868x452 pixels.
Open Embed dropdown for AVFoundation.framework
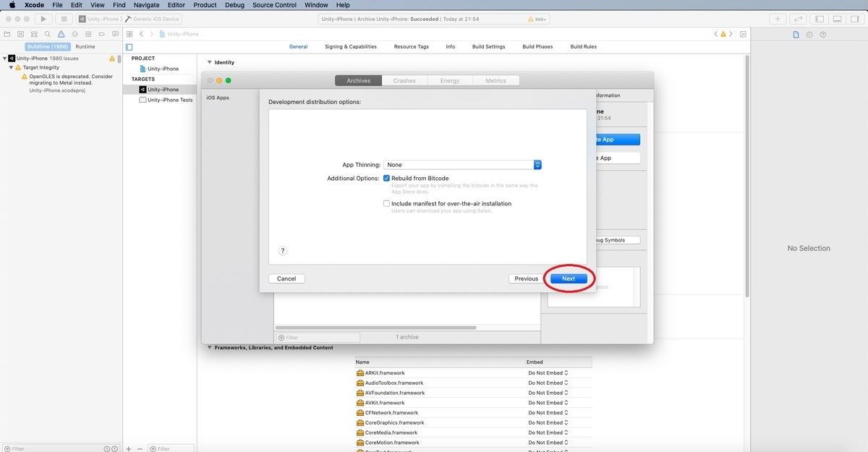[x=548, y=393]
